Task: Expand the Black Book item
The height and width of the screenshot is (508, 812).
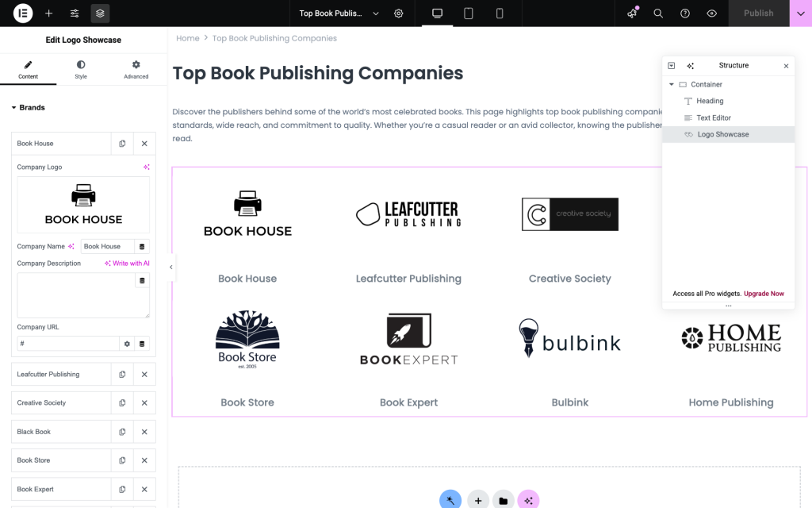Action: coord(61,432)
